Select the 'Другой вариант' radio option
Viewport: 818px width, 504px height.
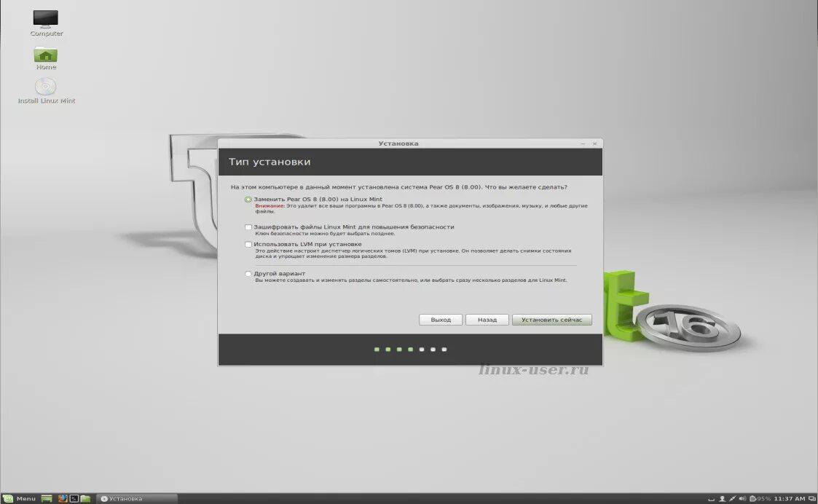pos(248,273)
